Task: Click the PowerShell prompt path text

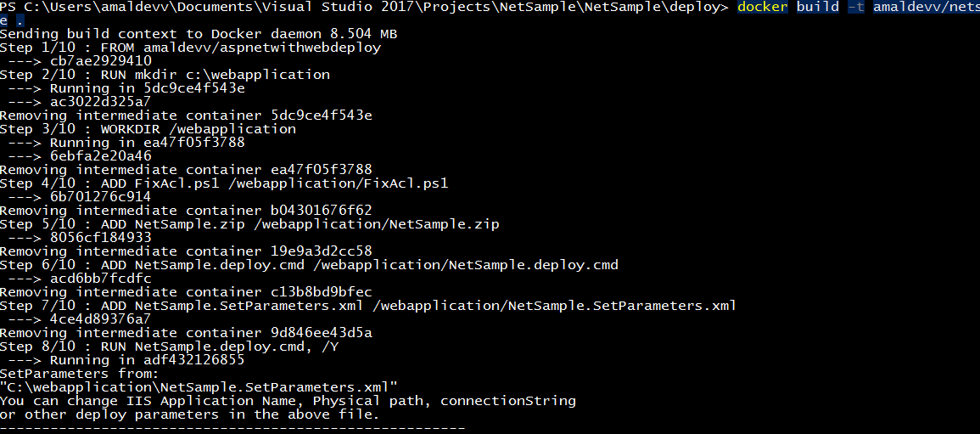Action: (365, 8)
